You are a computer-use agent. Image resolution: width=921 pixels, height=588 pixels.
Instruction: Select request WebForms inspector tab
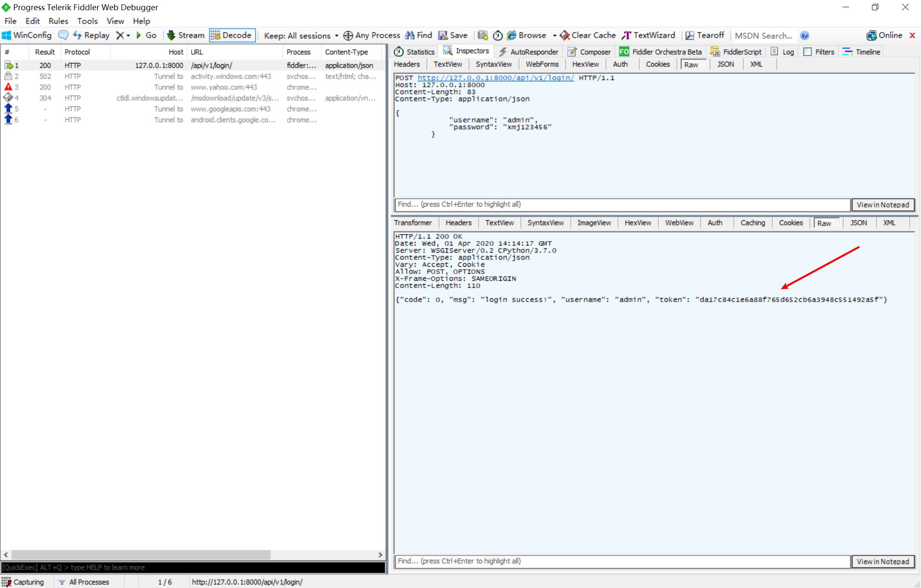(x=542, y=64)
